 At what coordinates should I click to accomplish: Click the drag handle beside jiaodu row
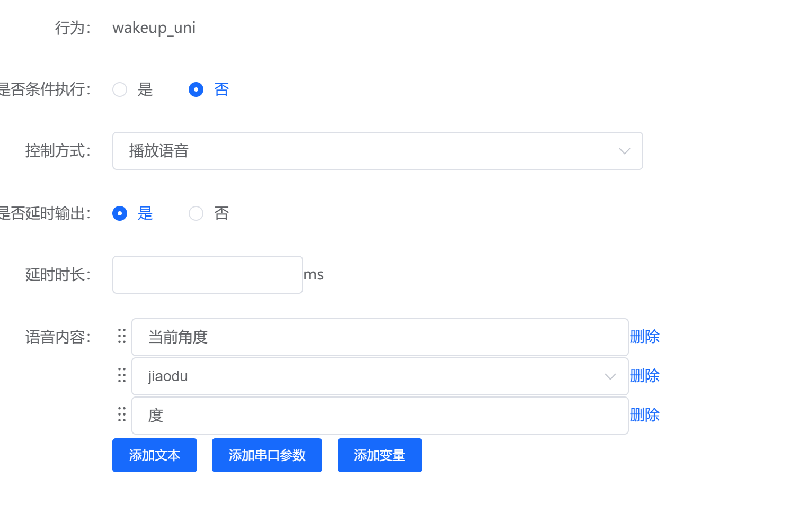(x=121, y=376)
